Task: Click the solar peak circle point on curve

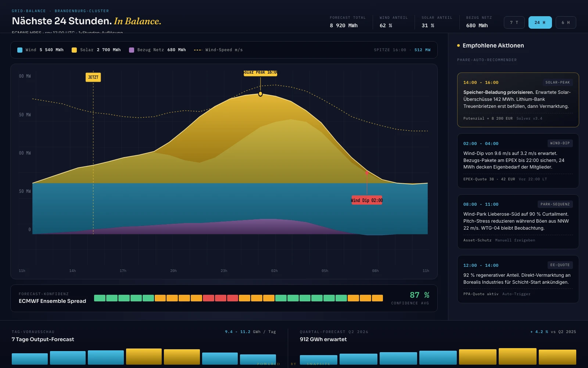Action: (x=261, y=94)
